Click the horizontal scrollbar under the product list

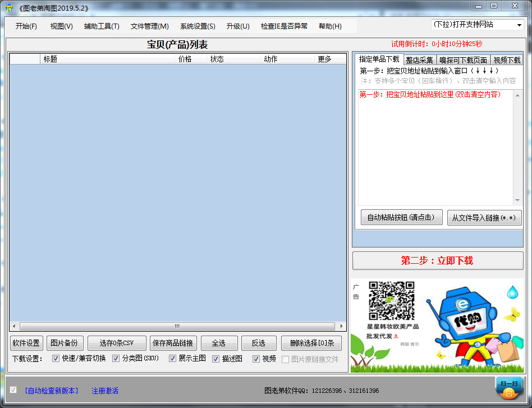pyautogui.click(x=177, y=326)
